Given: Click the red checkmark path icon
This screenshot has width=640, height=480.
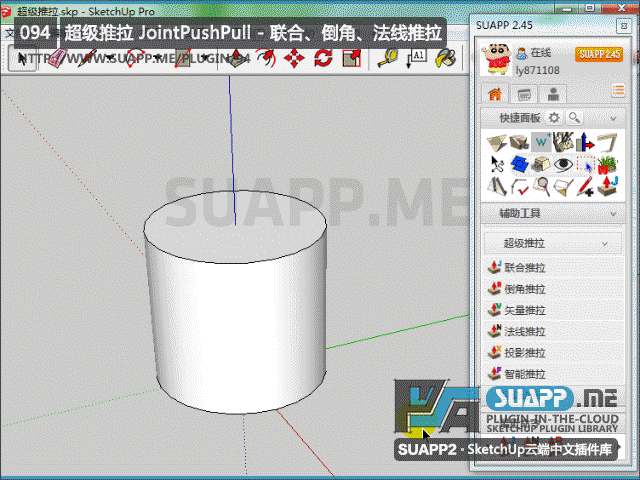Looking at the screenshot, I should [x=519, y=187].
